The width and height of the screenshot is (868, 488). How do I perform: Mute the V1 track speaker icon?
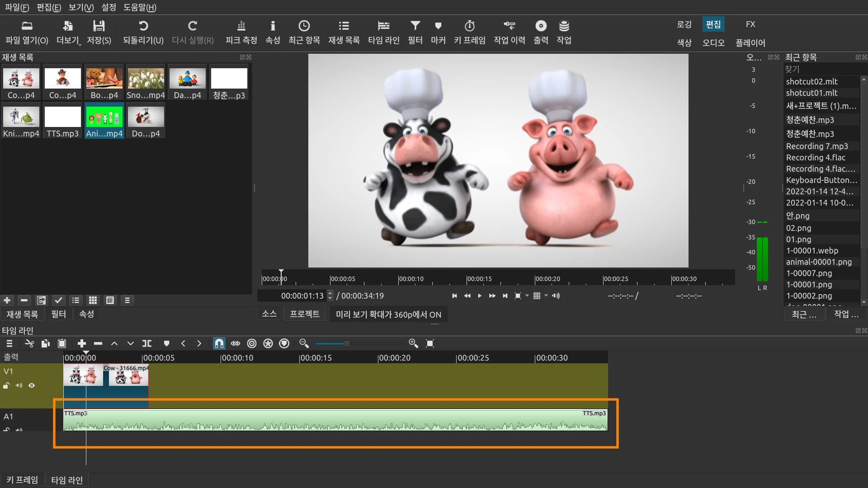pos(19,385)
